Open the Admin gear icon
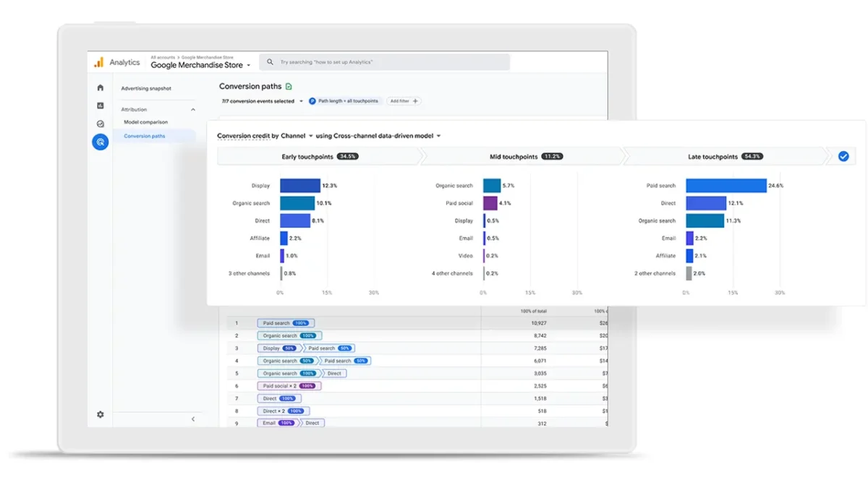868x488 pixels. [x=101, y=414]
